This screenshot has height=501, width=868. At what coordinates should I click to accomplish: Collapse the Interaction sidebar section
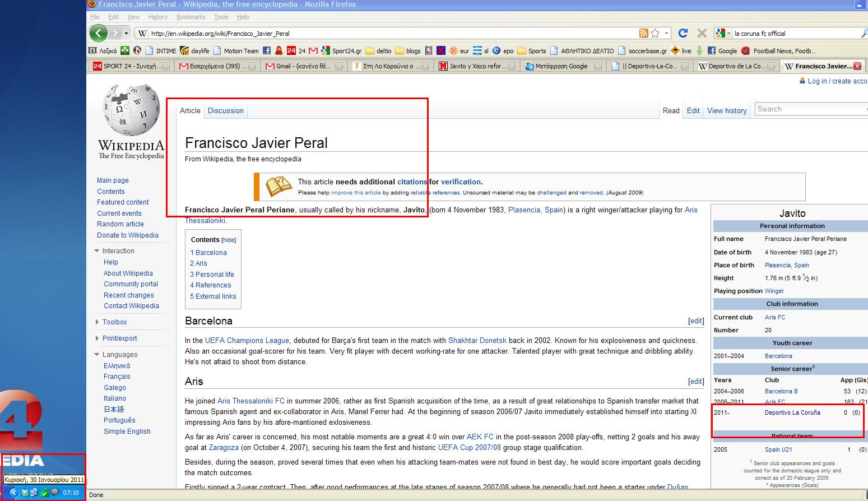click(97, 251)
